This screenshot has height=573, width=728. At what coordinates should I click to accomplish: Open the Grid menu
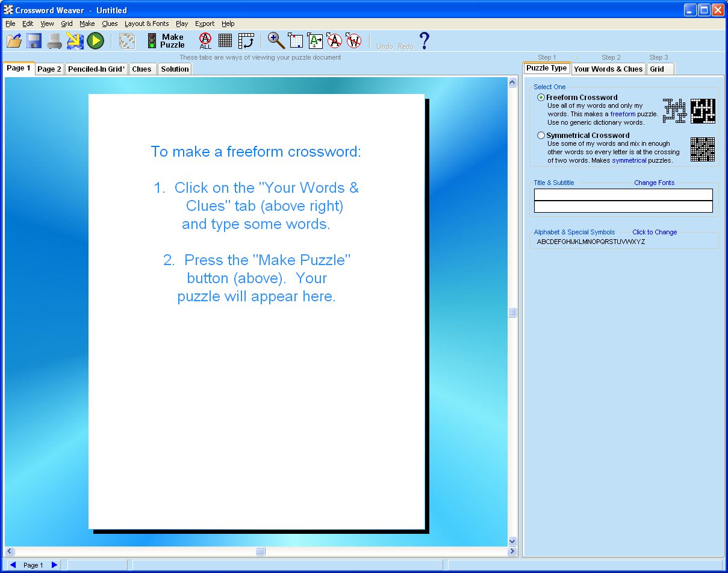click(x=67, y=24)
